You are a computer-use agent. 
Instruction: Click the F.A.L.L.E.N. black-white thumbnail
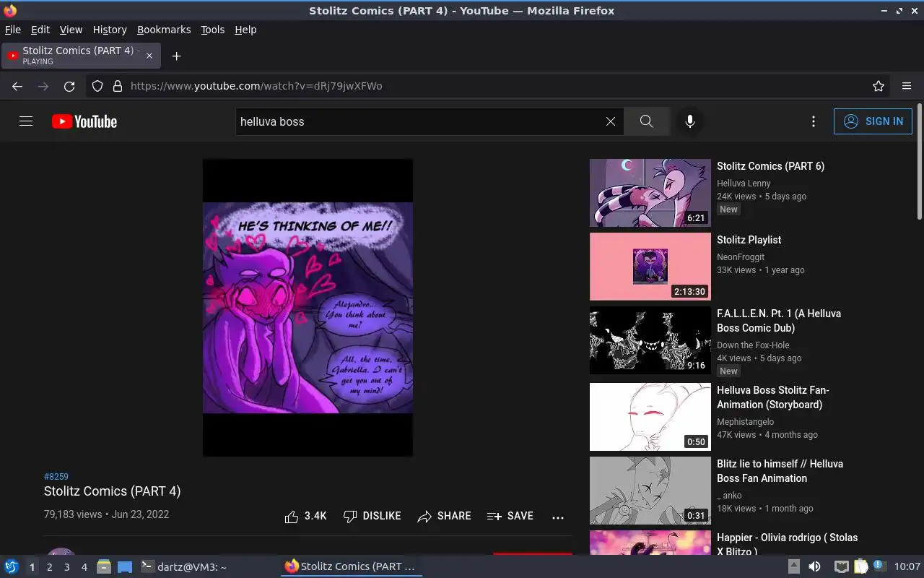tap(650, 340)
